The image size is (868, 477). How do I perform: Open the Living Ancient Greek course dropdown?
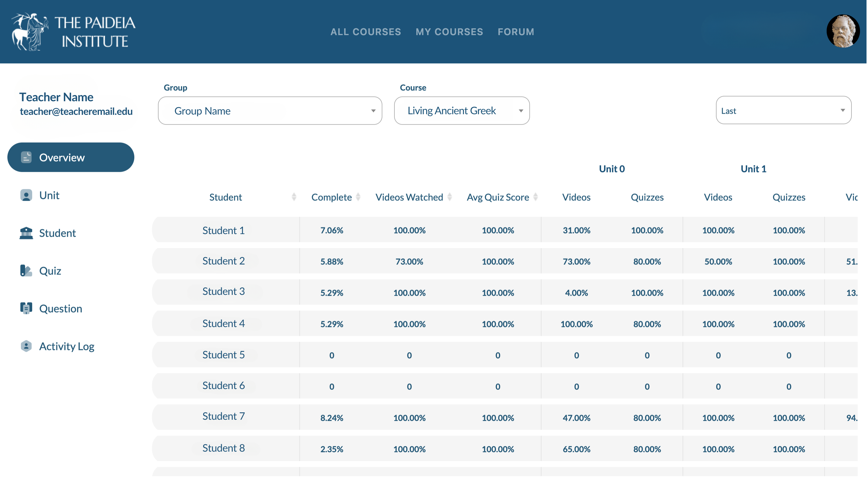[x=462, y=111]
